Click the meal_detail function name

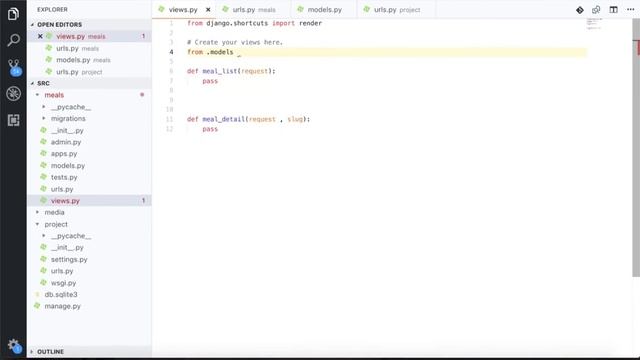pyautogui.click(x=224, y=119)
